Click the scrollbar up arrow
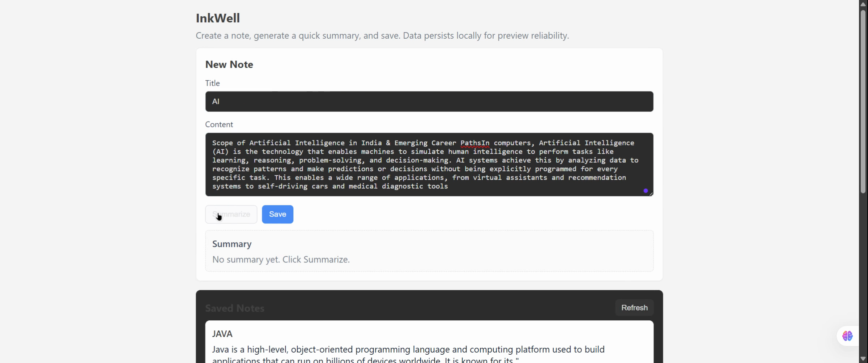The height and width of the screenshot is (363, 868). click(x=863, y=4)
